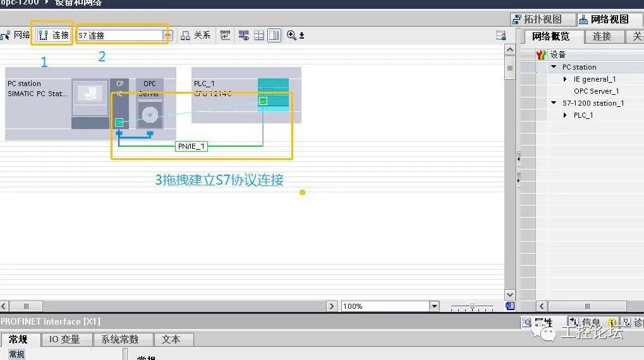Screen dimensions: 644x360
Task: Select the OPC Server_1 row
Action: coord(596,91)
